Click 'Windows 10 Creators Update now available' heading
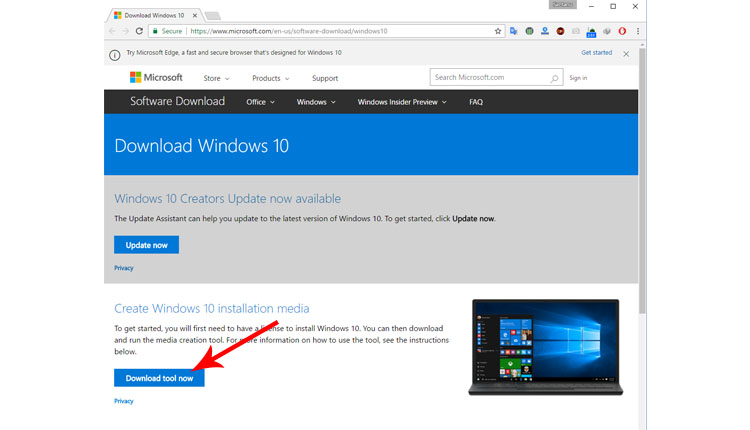Image resolution: width=750 pixels, height=430 pixels. (x=227, y=198)
